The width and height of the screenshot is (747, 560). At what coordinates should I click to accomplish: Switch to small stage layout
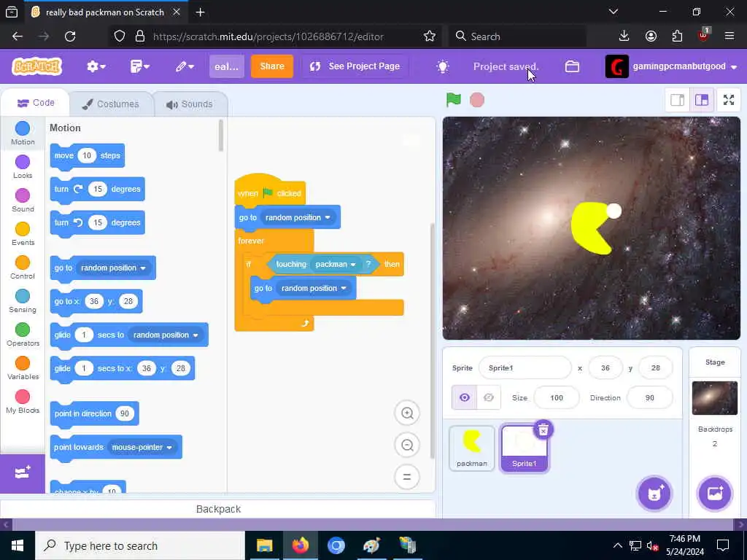click(678, 100)
